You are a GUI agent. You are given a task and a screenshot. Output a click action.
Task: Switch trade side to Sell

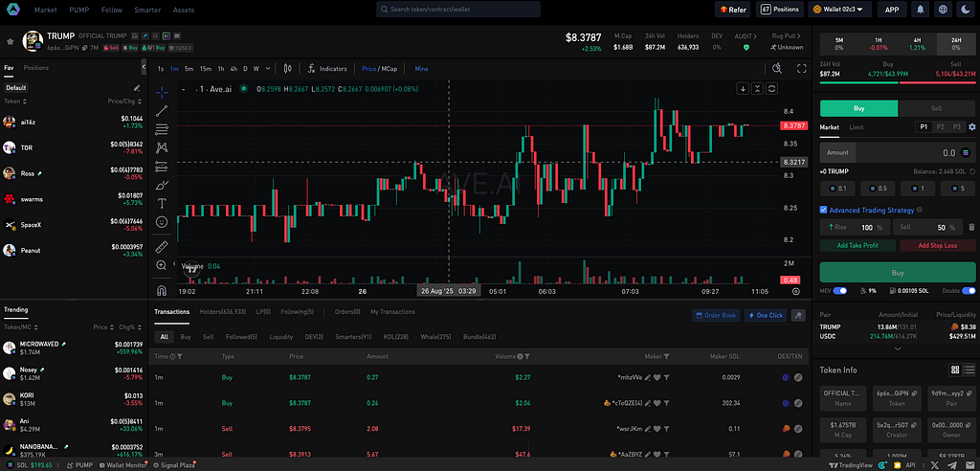coord(936,108)
